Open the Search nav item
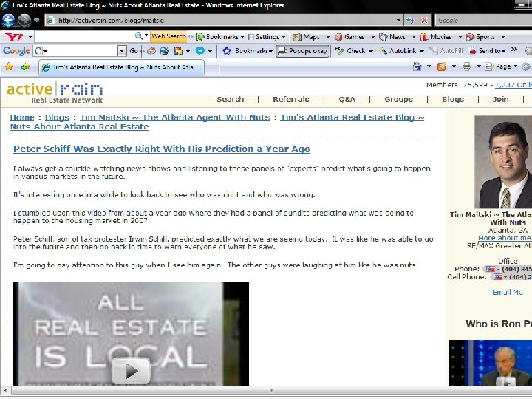 tap(231, 100)
